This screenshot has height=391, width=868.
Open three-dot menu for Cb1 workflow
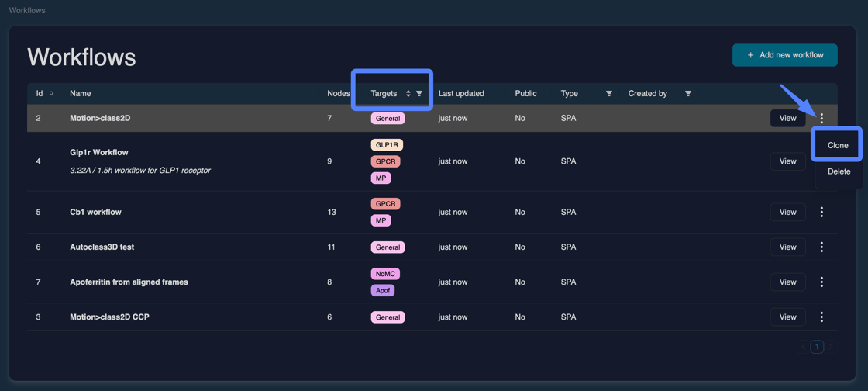(821, 212)
